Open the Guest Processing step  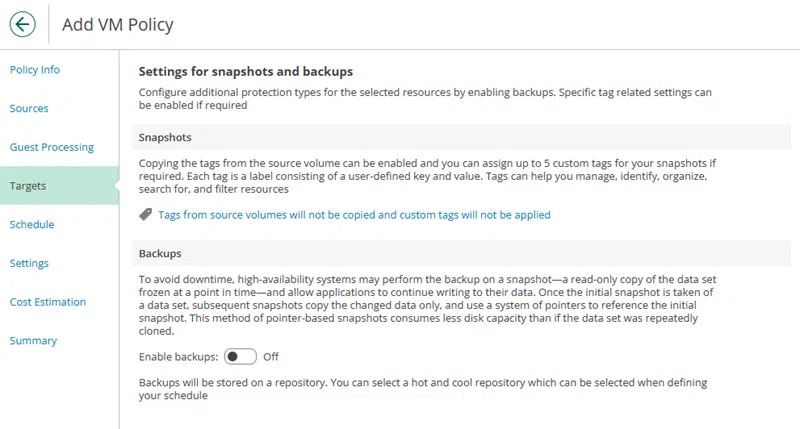click(x=52, y=147)
